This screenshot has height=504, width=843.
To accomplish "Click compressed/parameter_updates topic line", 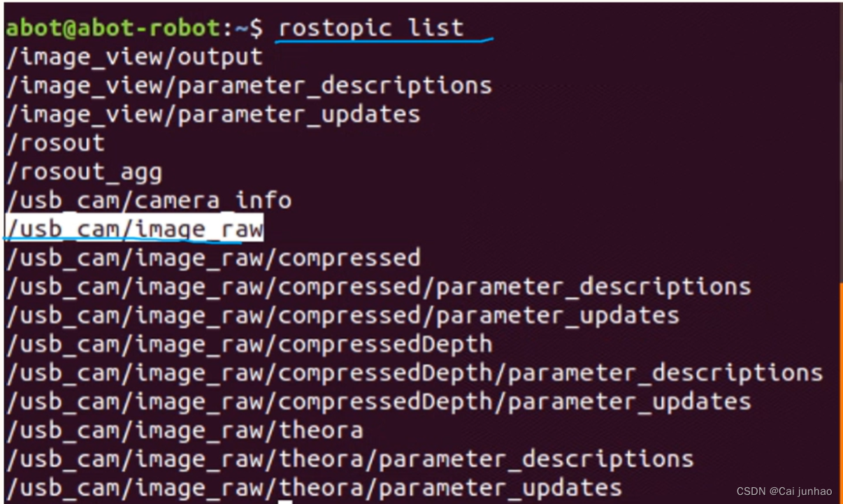I will 343,315.
